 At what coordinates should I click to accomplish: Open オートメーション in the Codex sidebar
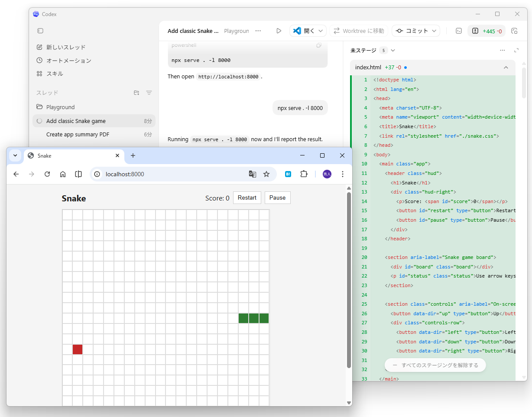coord(64,61)
